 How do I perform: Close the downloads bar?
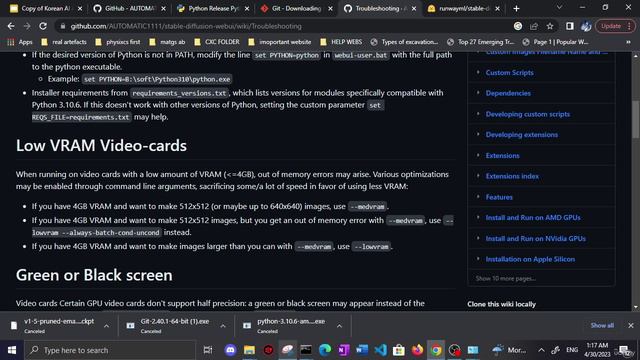(631, 325)
